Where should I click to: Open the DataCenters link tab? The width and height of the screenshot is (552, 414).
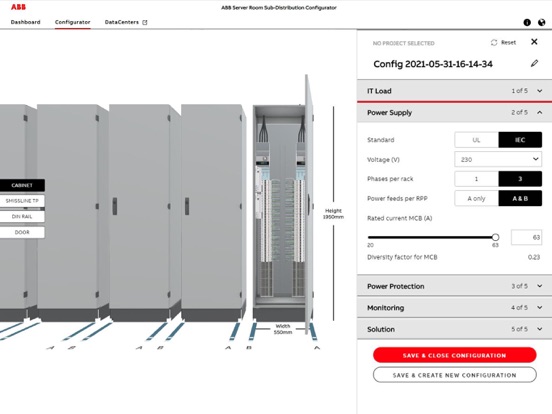click(x=122, y=22)
